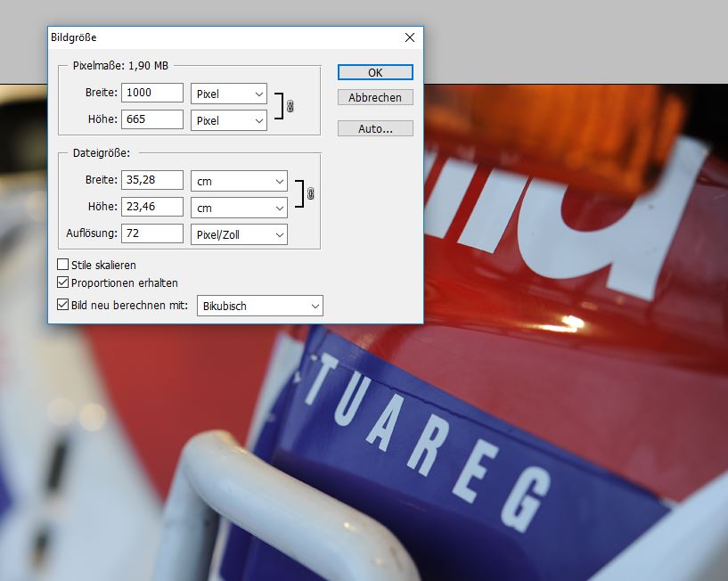728x581 pixels.
Task: Confirm the dialog with the OK button
Action: point(375,72)
